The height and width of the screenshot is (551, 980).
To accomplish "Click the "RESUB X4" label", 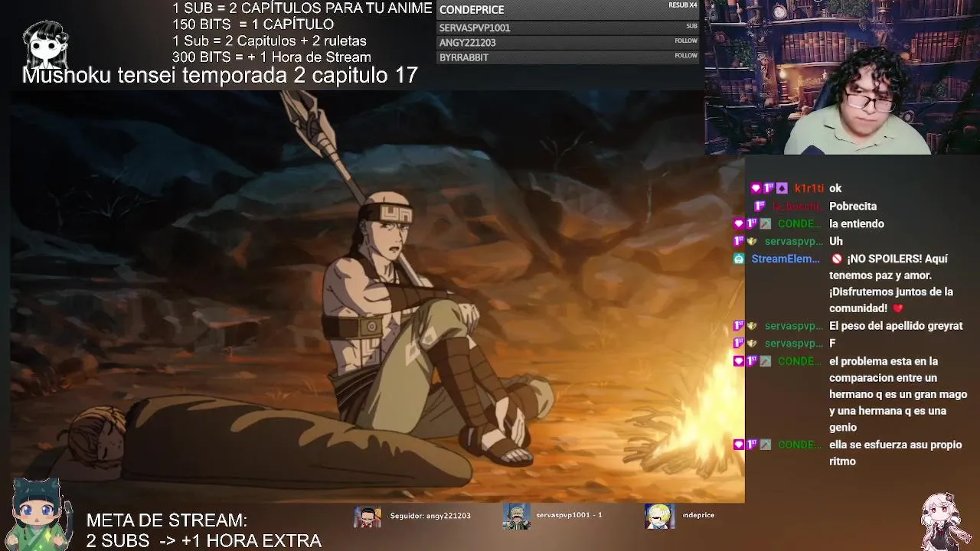I will pyautogui.click(x=682, y=5).
